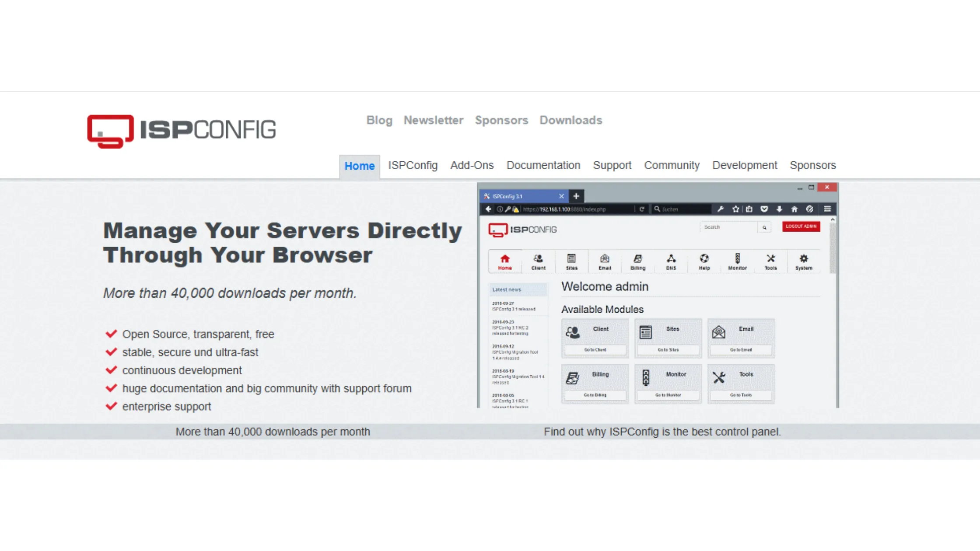Viewport: 980px width, 551px height.
Task: Click the 'Welcome admin' heading
Action: [x=605, y=287]
